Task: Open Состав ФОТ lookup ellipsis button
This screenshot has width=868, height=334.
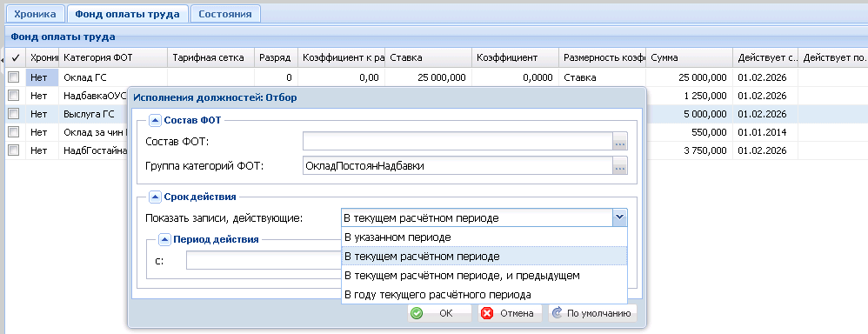Action: point(620,143)
